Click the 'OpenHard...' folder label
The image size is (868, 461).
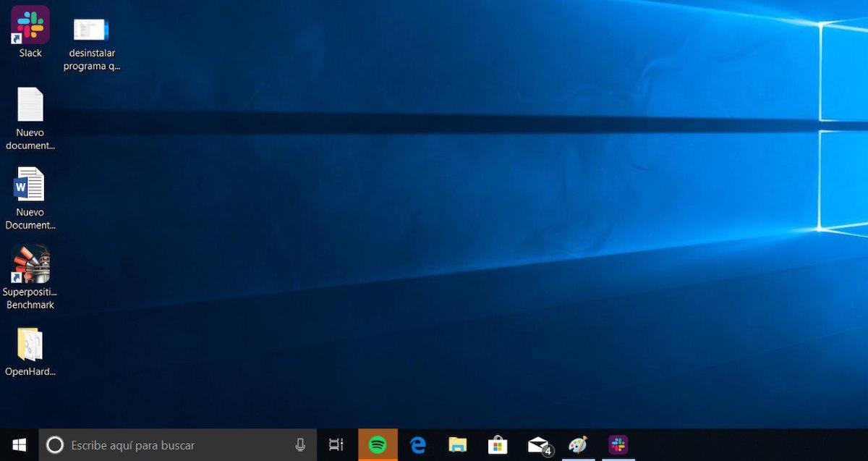click(30, 372)
